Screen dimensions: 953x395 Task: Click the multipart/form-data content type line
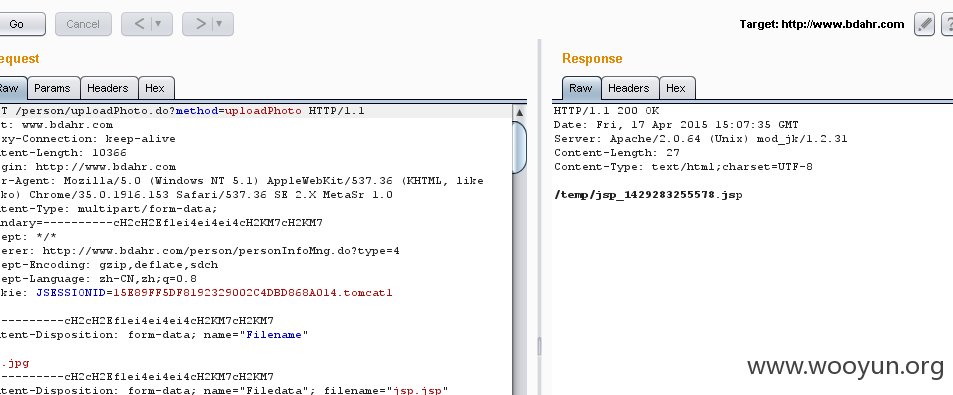pyautogui.click(x=109, y=208)
